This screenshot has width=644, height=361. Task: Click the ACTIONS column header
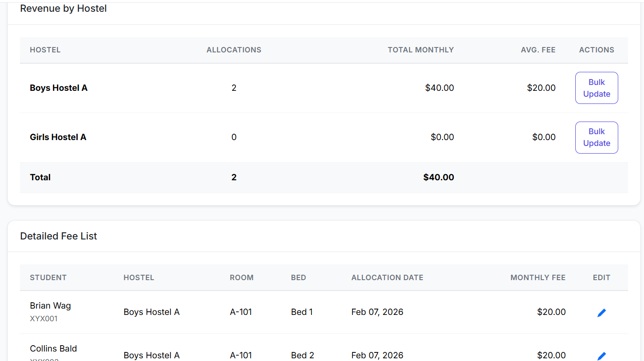pyautogui.click(x=597, y=50)
